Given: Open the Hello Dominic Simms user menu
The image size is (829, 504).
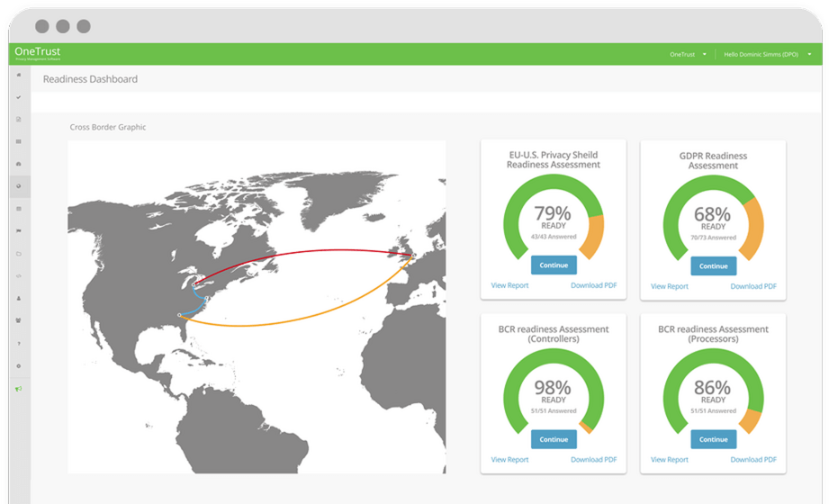Looking at the screenshot, I should (767, 55).
